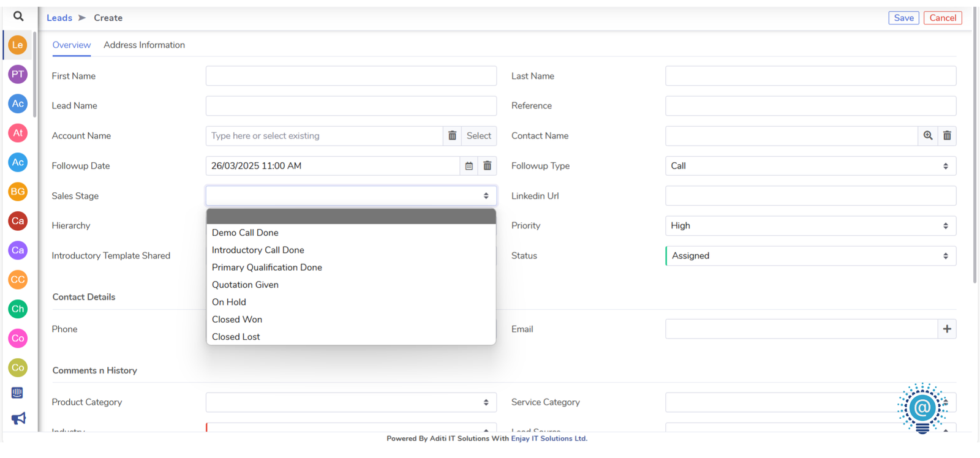The height and width of the screenshot is (458, 980).
Task: Open the Followup Date calendar picker icon
Action: tap(469, 166)
